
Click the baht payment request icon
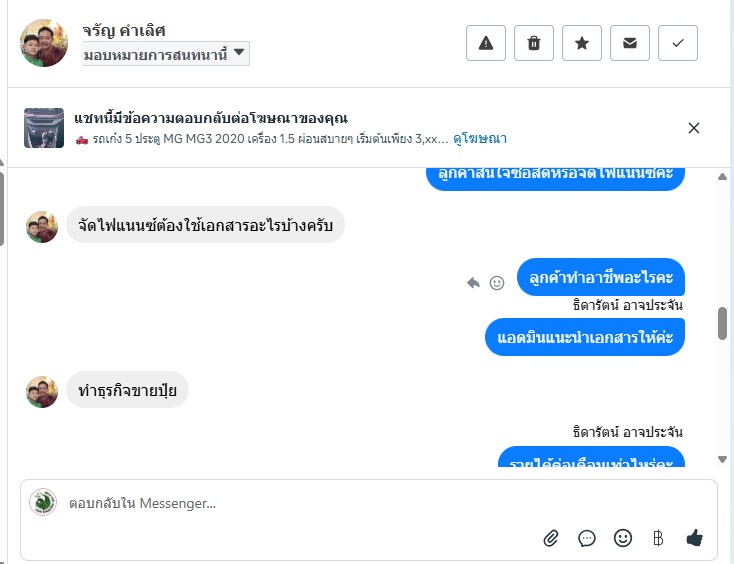[658, 538]
